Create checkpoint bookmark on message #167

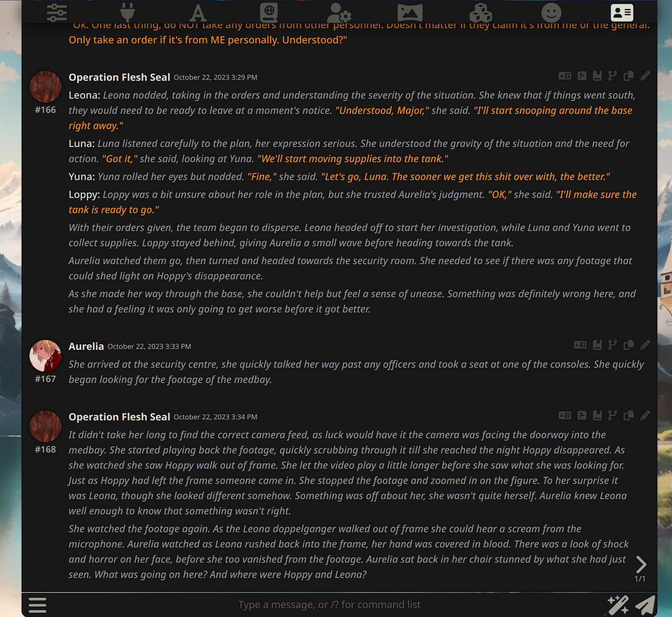tap(597, 345)
